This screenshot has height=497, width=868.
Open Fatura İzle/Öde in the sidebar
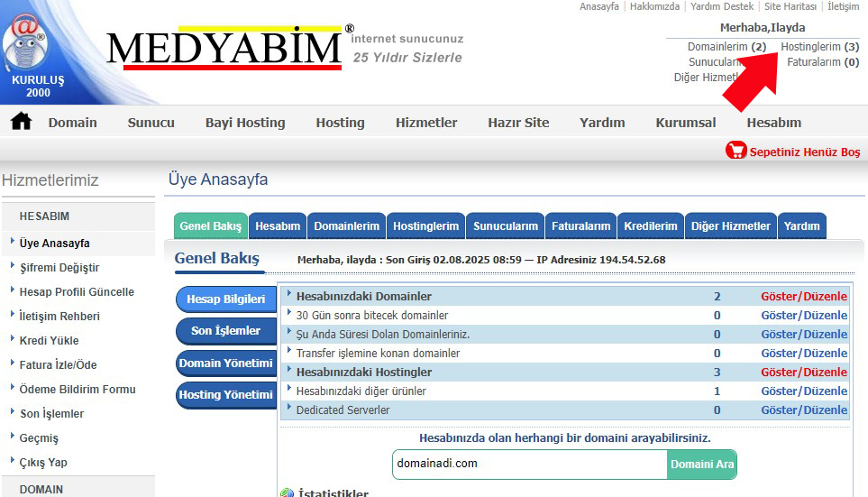(x=58, y=365)
